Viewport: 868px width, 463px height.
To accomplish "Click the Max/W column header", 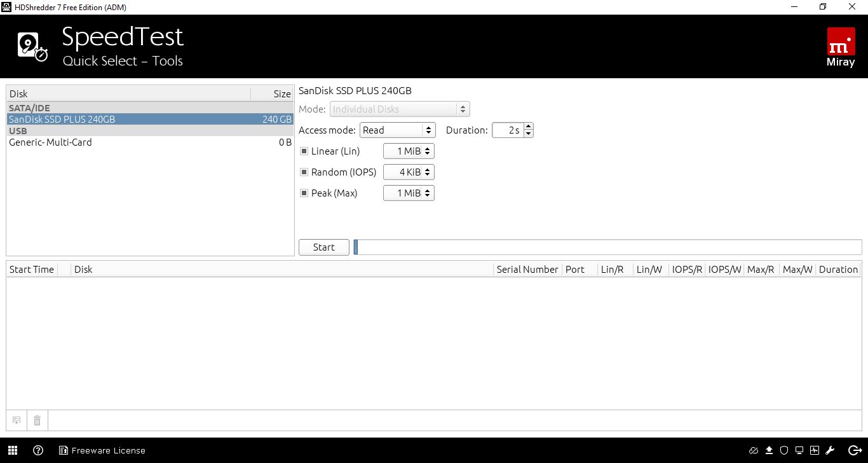I will 797,269.
